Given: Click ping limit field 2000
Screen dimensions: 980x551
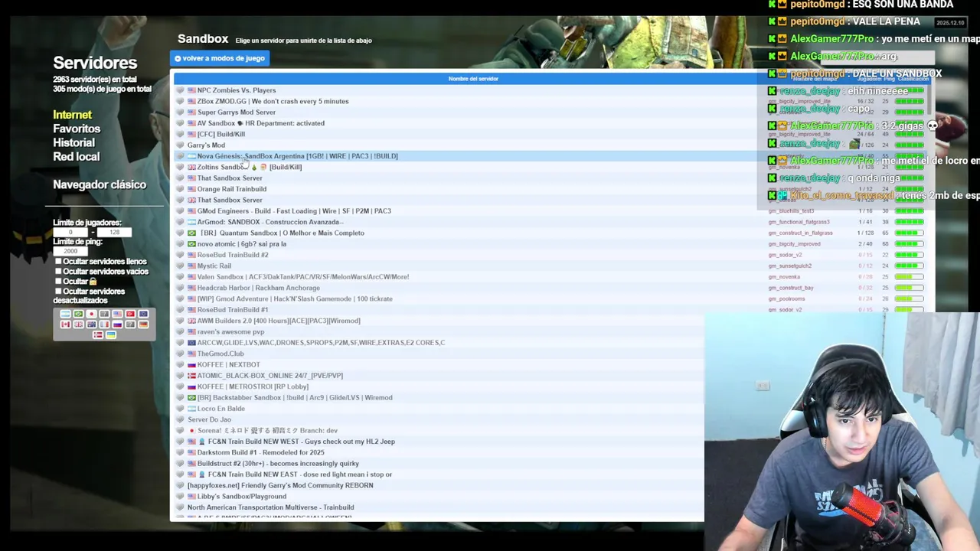Looking at the screenshot, I should pyautogui.click(x=70, y=251).
